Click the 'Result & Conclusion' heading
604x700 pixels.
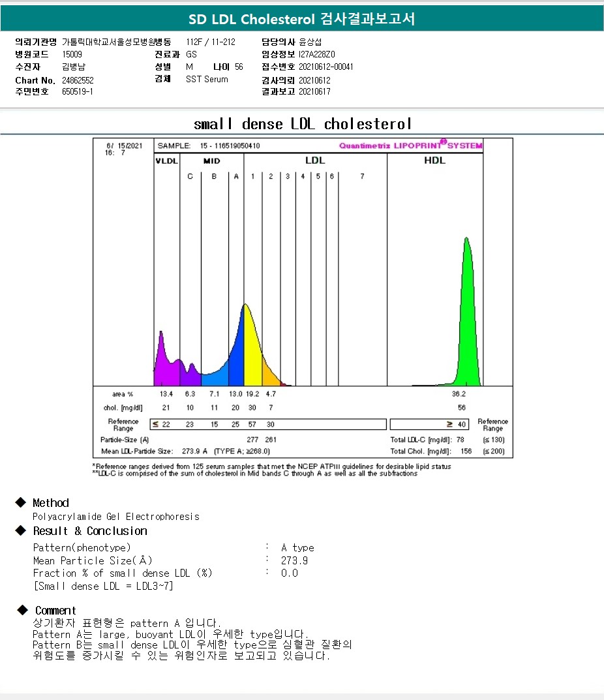(x=90, y=531)
